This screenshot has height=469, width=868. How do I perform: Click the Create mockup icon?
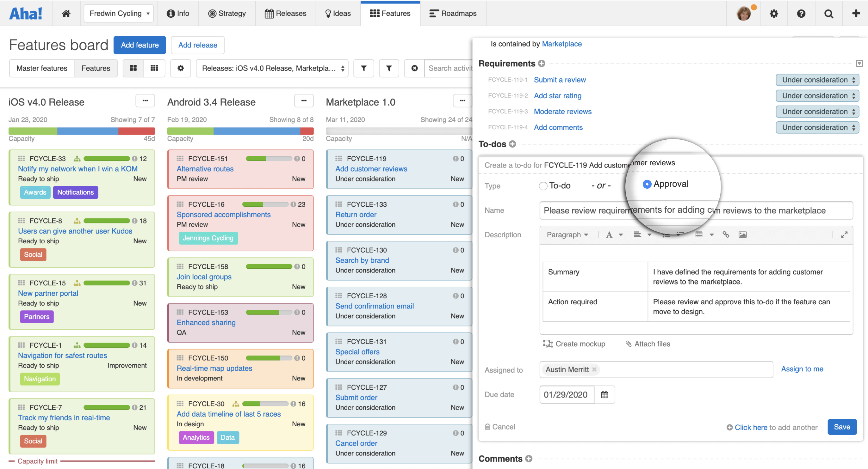[x=548, y=344]
